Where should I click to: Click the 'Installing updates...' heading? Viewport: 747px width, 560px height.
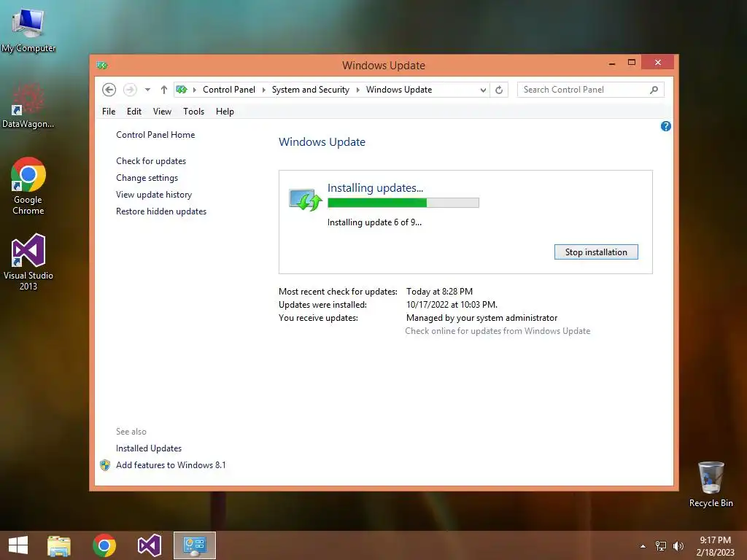click(x=376, y=188)
